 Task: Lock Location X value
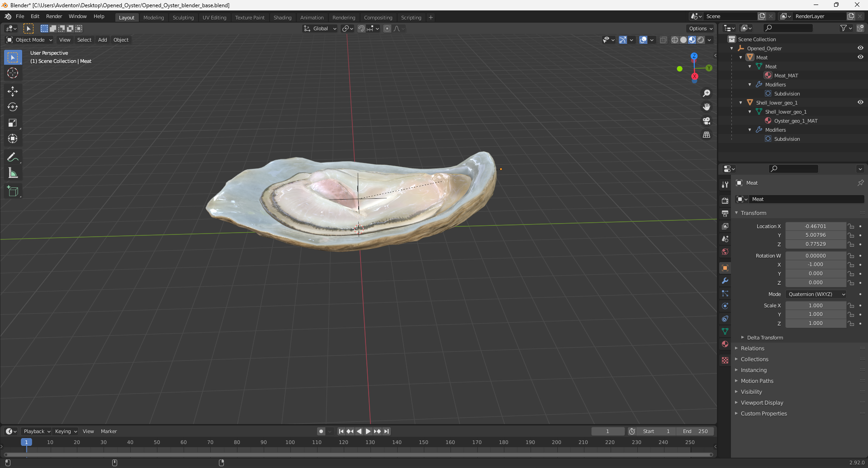click(851, 226)
